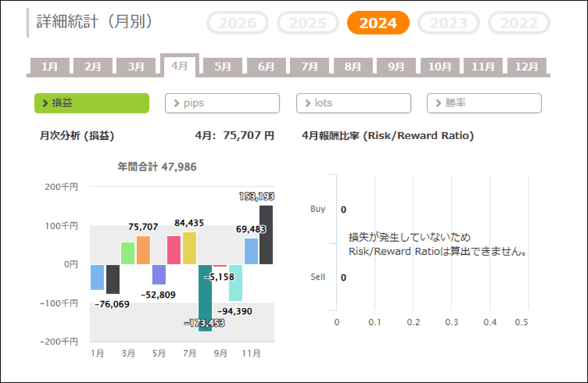Click the yellow July bar showing 84,435
The width and height of the screenshot is (588, 383).
coord(189,248)
